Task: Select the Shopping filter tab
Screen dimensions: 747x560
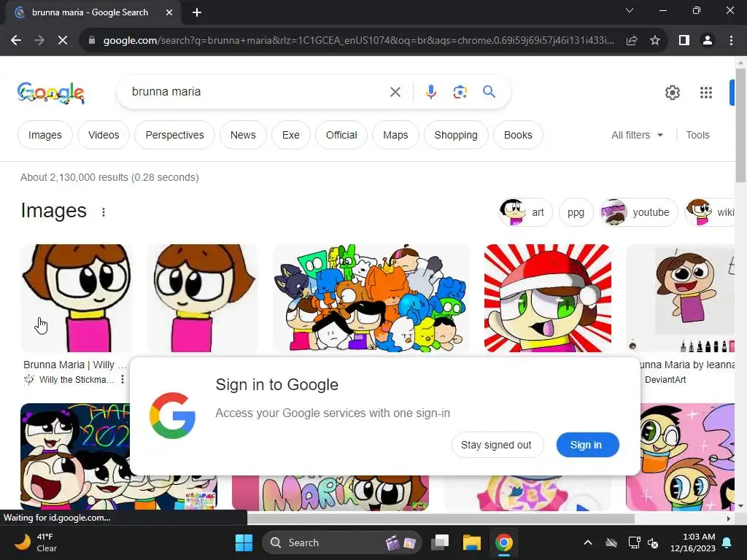Action: point(456,135)
